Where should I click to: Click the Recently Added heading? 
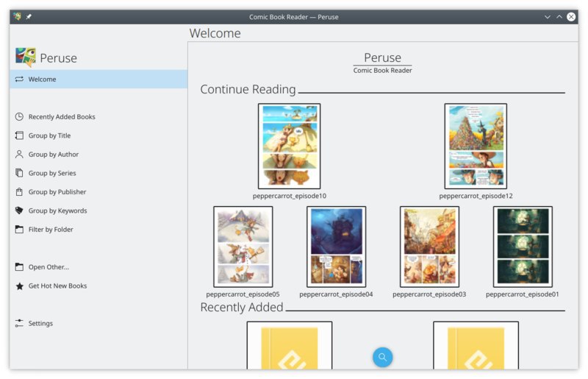pos(242,308)
